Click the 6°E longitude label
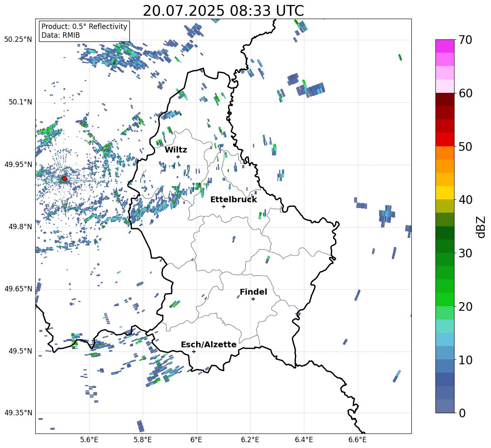This screenshot has width=491, height=448. 196,440
